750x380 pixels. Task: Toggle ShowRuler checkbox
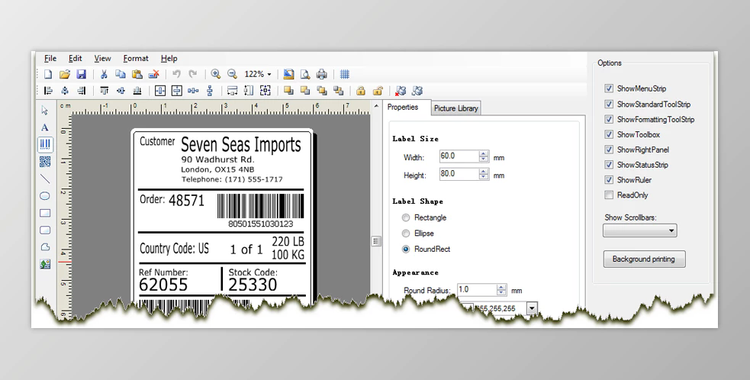608,180
